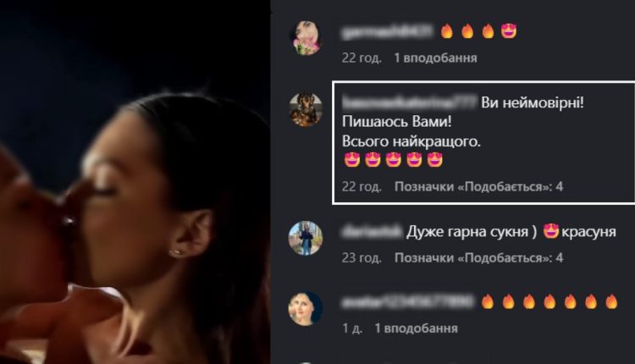The height and width of the screenshot is (364, 635).
Task: Click the '1 д.' comment timestamp
Action: coord(352,328)
